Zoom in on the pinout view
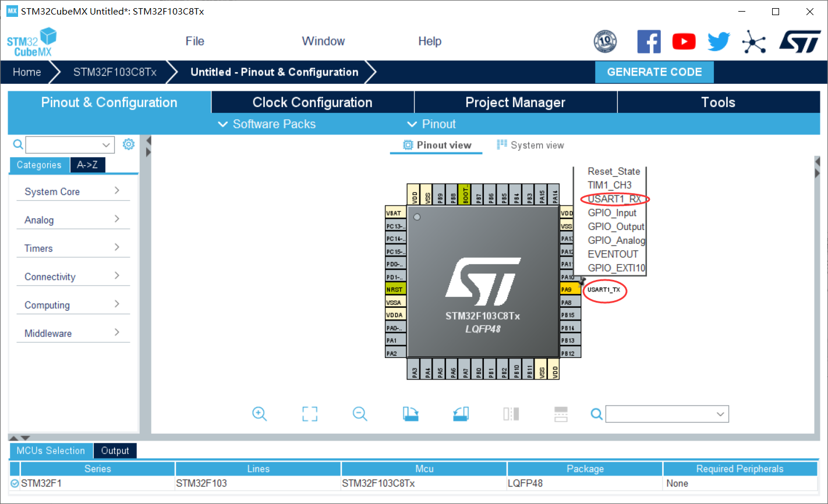 [260, 414]
